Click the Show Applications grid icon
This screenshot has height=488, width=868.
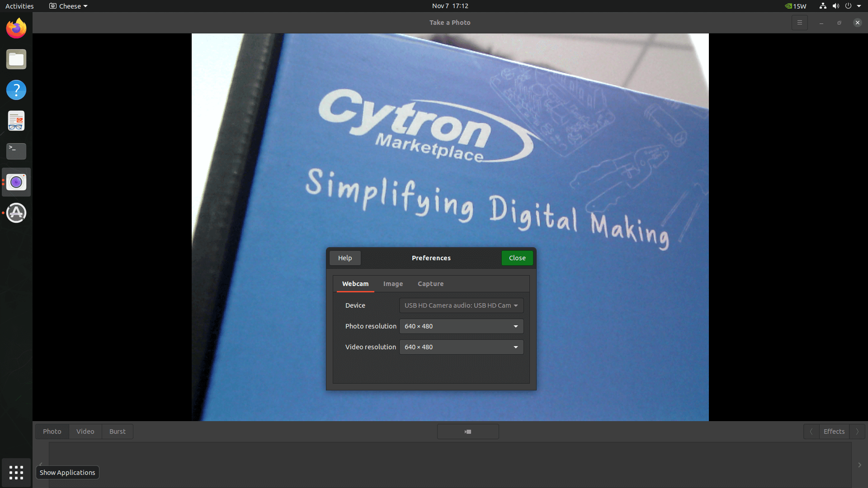(x=16, y=472)
